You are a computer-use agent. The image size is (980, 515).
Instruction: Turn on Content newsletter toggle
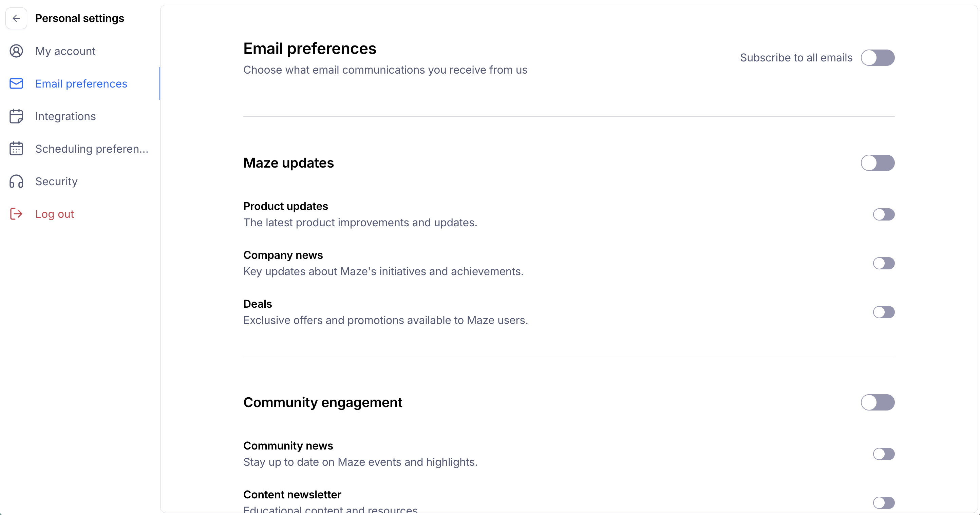pyautogui.click(x=884, y=503)
